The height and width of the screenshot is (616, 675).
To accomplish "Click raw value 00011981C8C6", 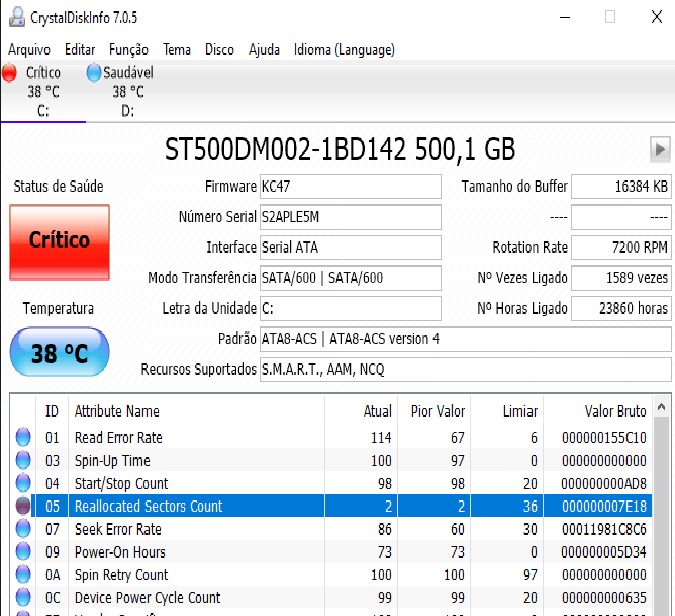I will coord(604,529).
